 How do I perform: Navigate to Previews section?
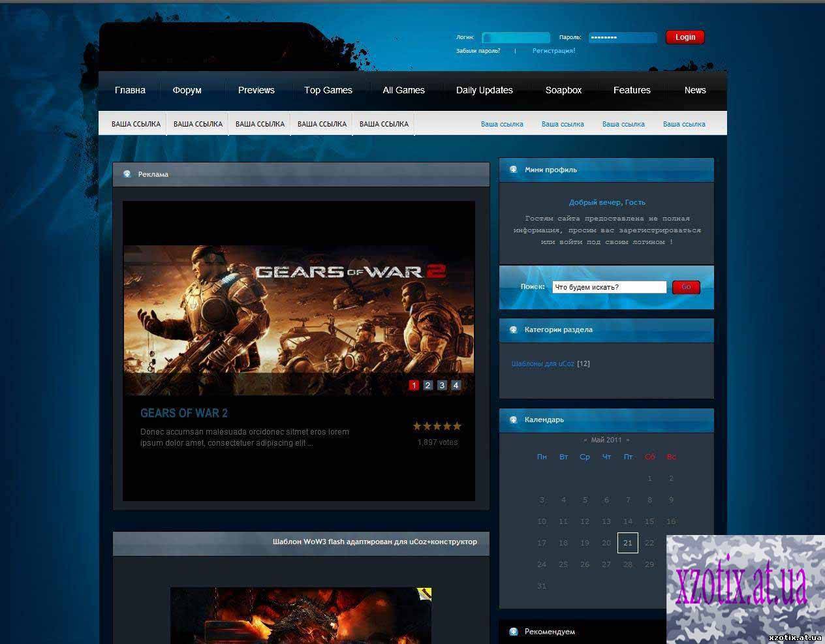coord(256,90)
